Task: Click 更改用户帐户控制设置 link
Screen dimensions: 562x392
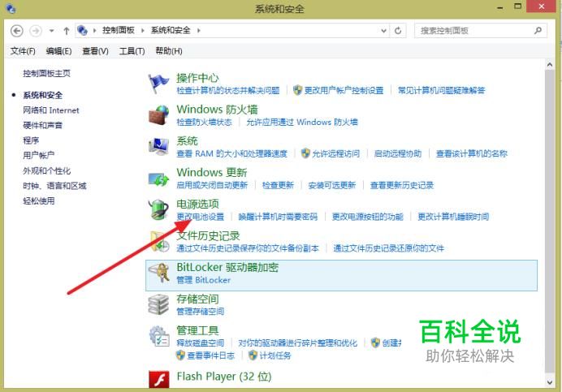Action: point(344,90)
